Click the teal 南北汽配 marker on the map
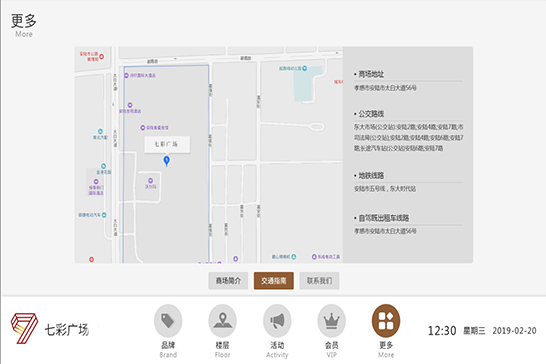Image resolution: width=546 pixels, height=364 pixels. (100, 131)
